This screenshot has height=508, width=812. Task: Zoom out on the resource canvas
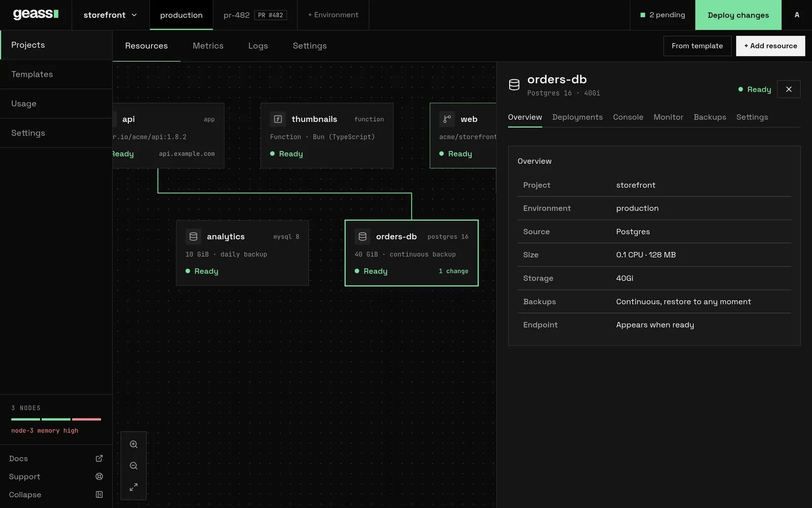click(133, 466)
